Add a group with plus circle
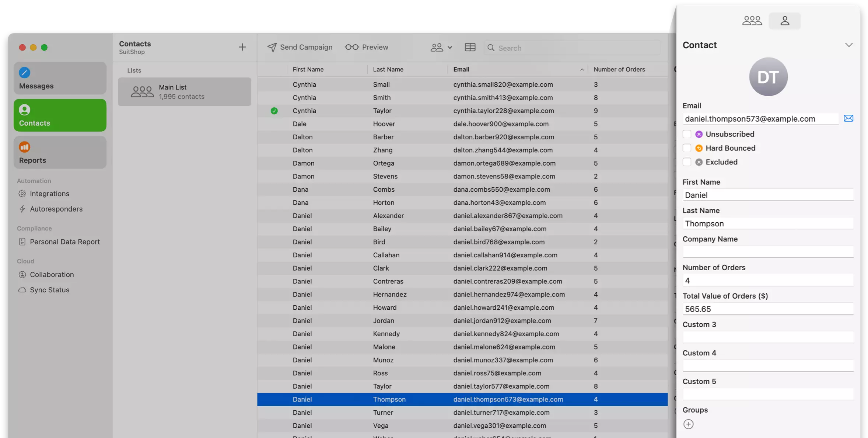The height and width of the screenshot is (438, 868). click(x=688, y=424)
